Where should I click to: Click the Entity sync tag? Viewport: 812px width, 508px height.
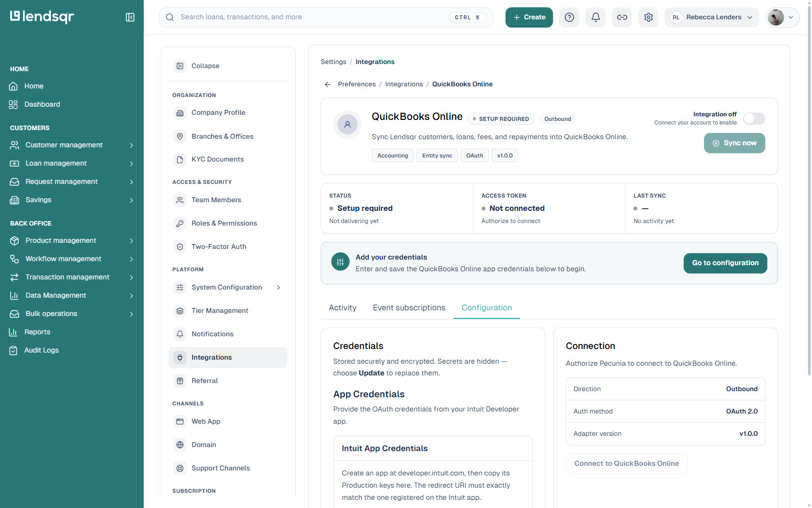437,155
